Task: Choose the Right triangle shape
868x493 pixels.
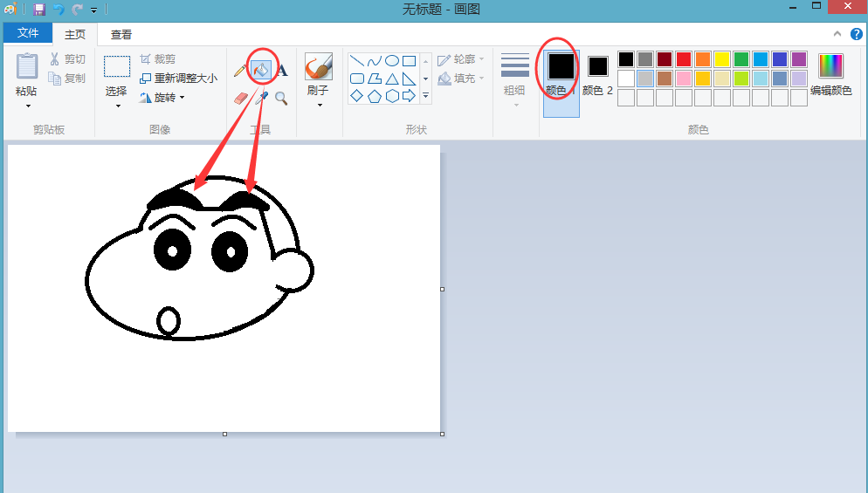Action: pos(409,79)
